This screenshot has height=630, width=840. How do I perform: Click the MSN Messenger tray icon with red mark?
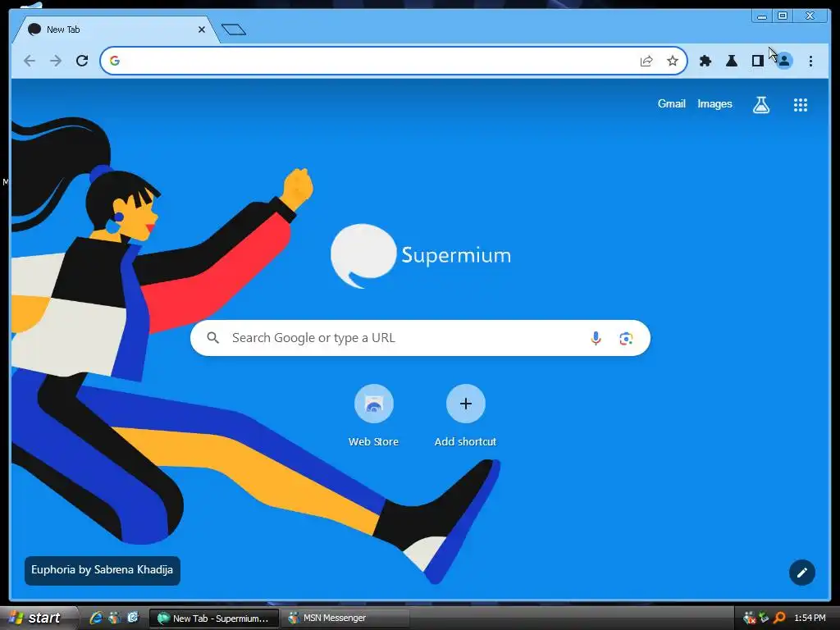click(749, 619)
